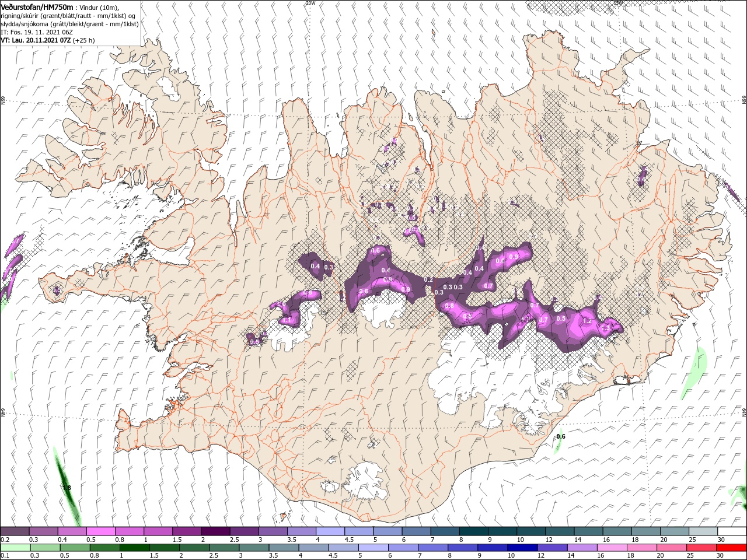Pick top legend swatch between 3 and 3.5
Image resolution: width=747 pixels, height=560 pixels.
[273, 531]
